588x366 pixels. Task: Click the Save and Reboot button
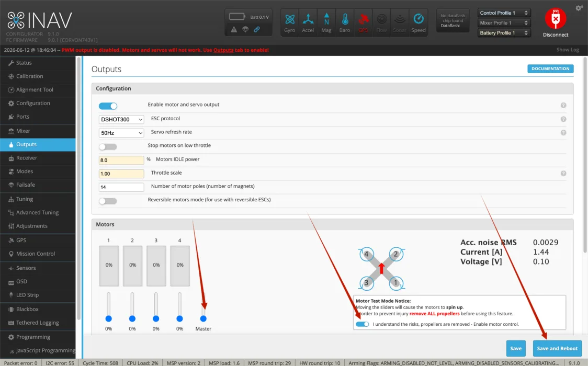point(557,348)
